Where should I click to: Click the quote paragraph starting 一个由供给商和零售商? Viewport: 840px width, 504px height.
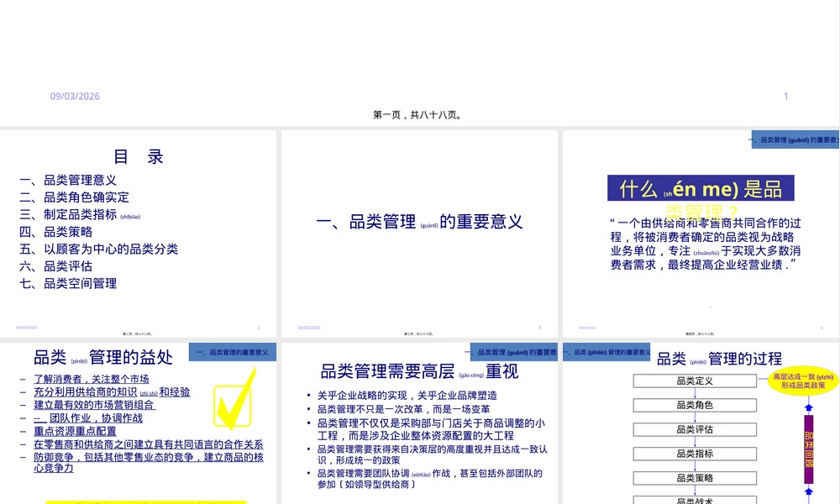pos(706,244)
